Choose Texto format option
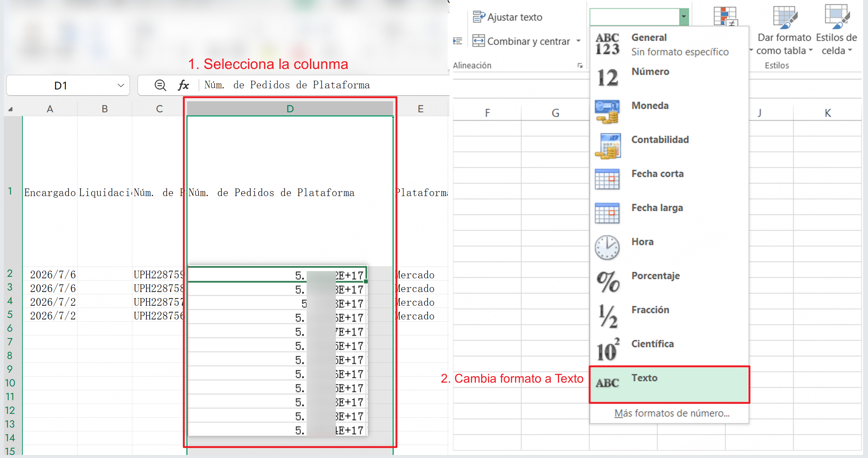The image size is (868, 458). click(x=669, y=385)
